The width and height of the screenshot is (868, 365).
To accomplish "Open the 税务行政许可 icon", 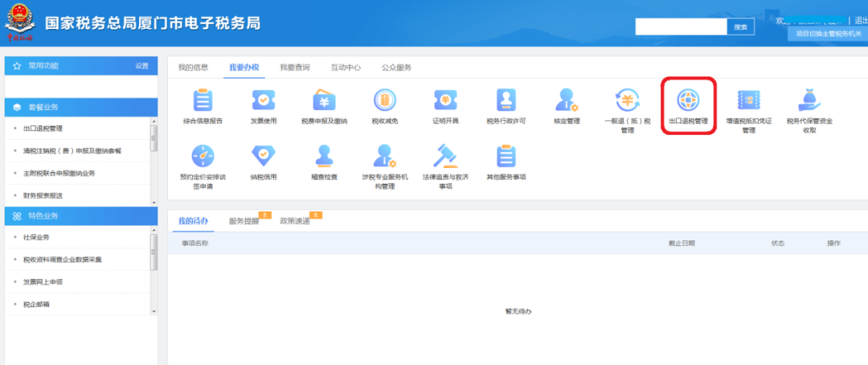I will click(506, 100).
